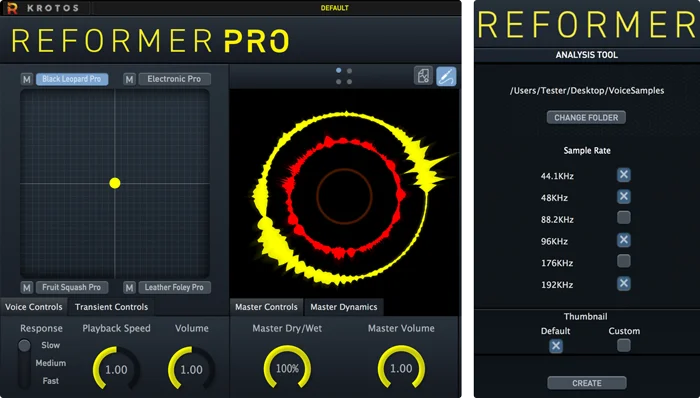Viewport: 700px width, 398px height.
Task: Click the Sample Rate heading
Action: point(587,150)
